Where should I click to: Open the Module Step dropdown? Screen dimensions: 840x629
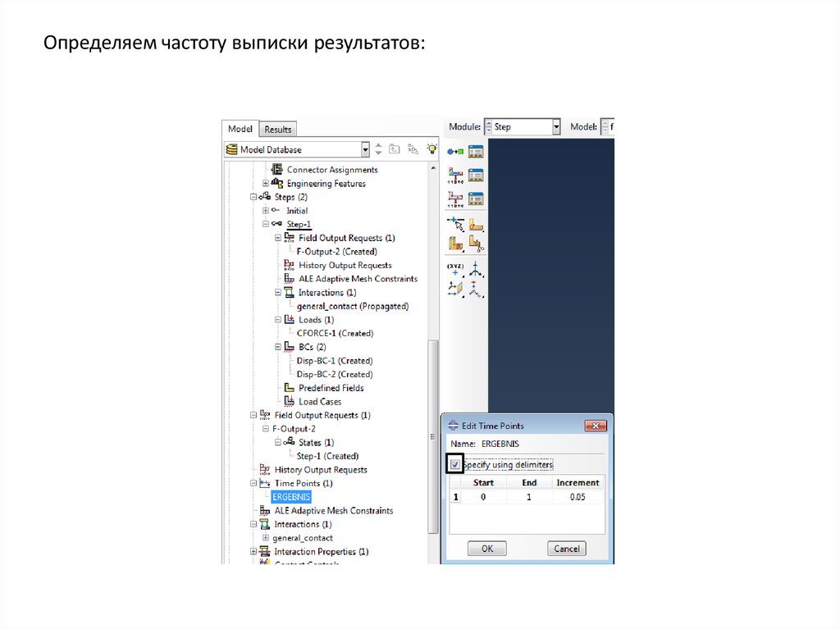(556, 127)
